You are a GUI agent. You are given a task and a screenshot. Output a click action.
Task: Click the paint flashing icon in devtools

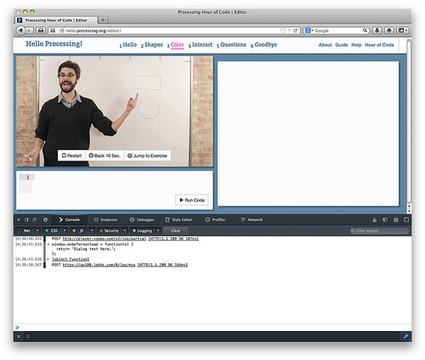tap(374, 220)
